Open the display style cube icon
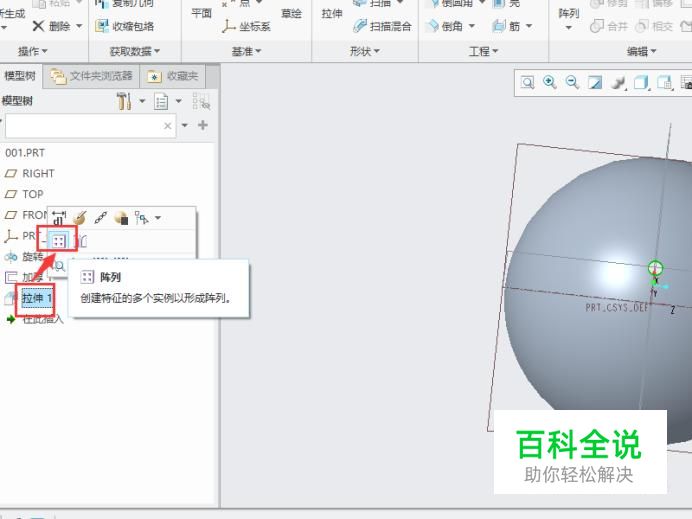 click(x=641, y=82)
